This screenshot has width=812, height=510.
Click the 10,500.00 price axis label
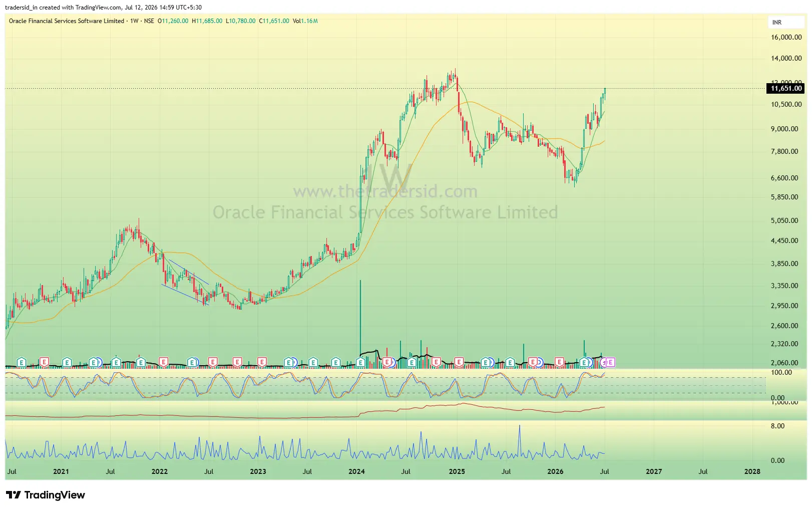pos(786,104)
